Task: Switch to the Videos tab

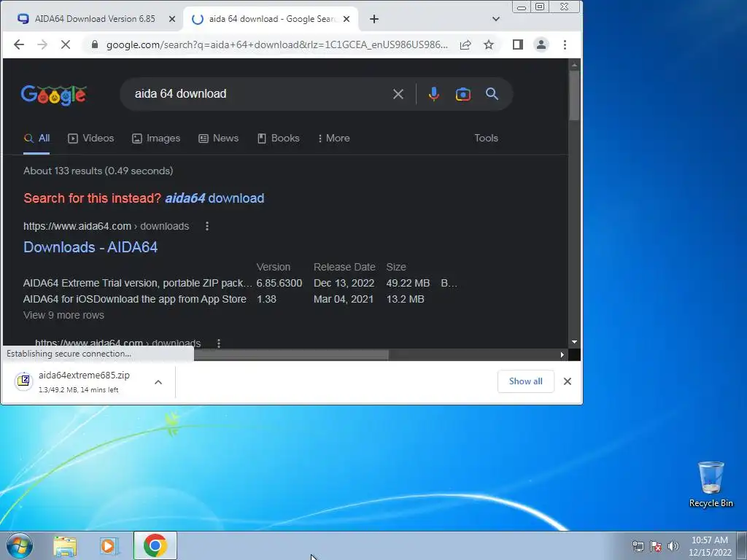Action: click(x=91, y=138)
